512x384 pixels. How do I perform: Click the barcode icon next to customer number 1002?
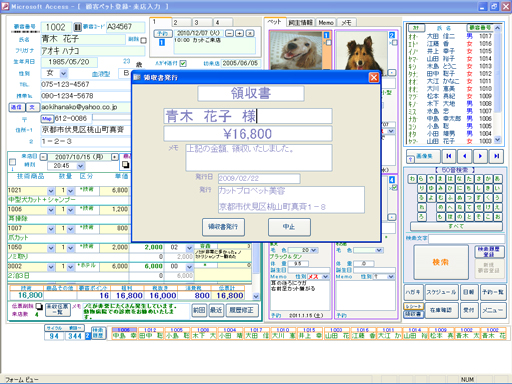click(x=77, y=27)
